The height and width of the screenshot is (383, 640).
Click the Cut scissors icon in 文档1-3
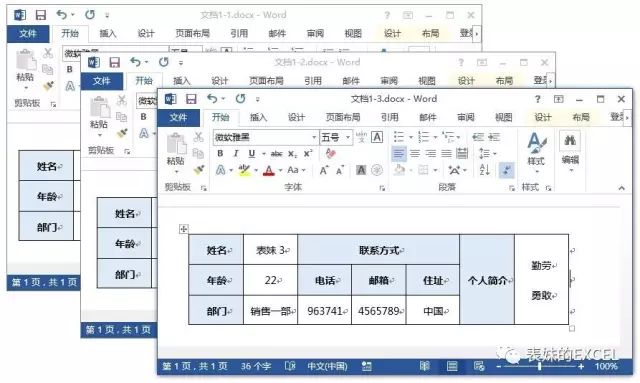click(x=198, y=137)
